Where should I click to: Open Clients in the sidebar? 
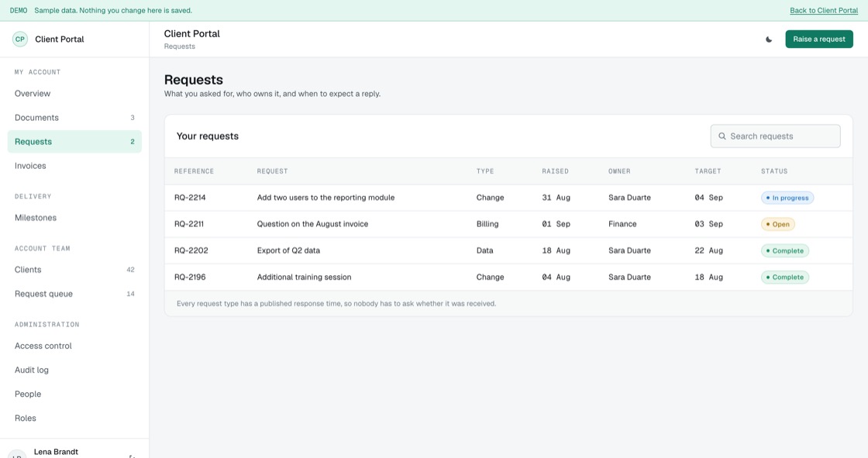tap(74, 270)
